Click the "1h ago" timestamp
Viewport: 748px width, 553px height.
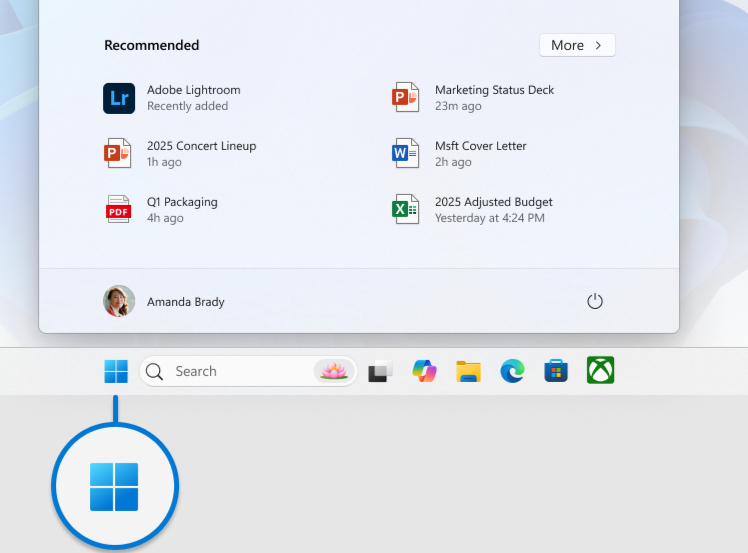[164, 162]
